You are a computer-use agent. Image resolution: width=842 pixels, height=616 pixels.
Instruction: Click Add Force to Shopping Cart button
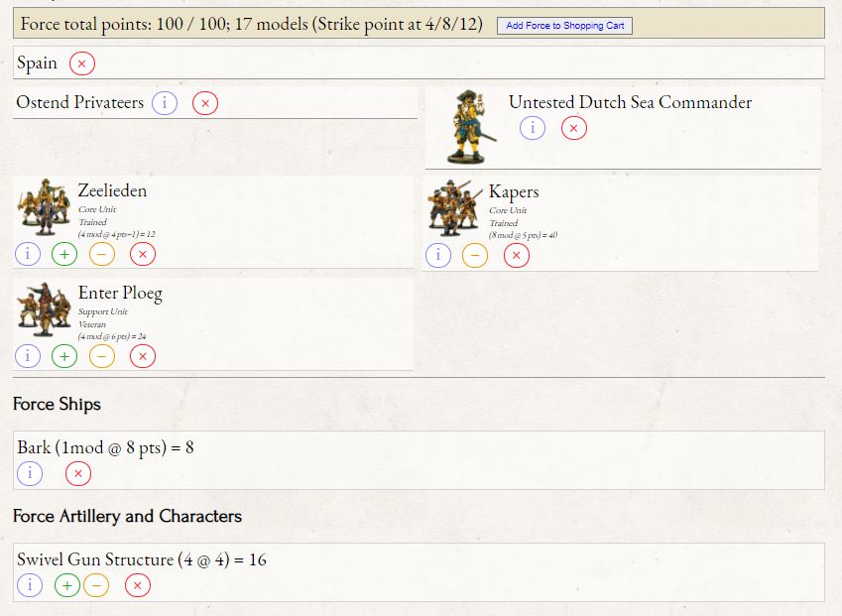(564, 26)
